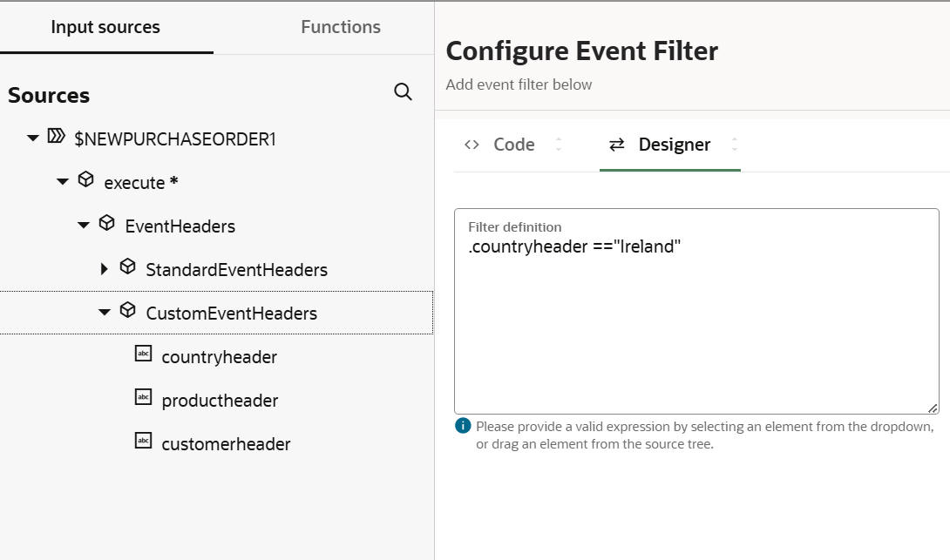Screen dimensions: 950x560
Task: Click the abc icon next to customerheader
Action: (x=144, y=441)
